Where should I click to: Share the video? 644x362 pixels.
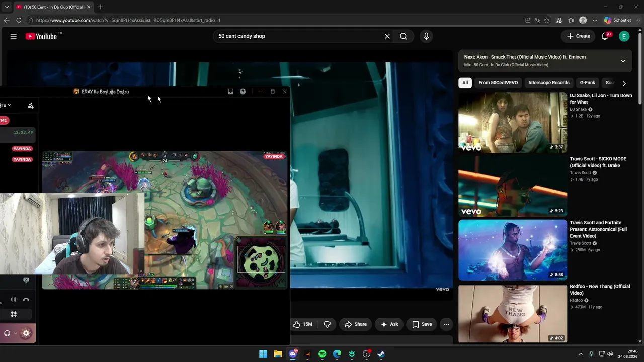tap(356, 324)
